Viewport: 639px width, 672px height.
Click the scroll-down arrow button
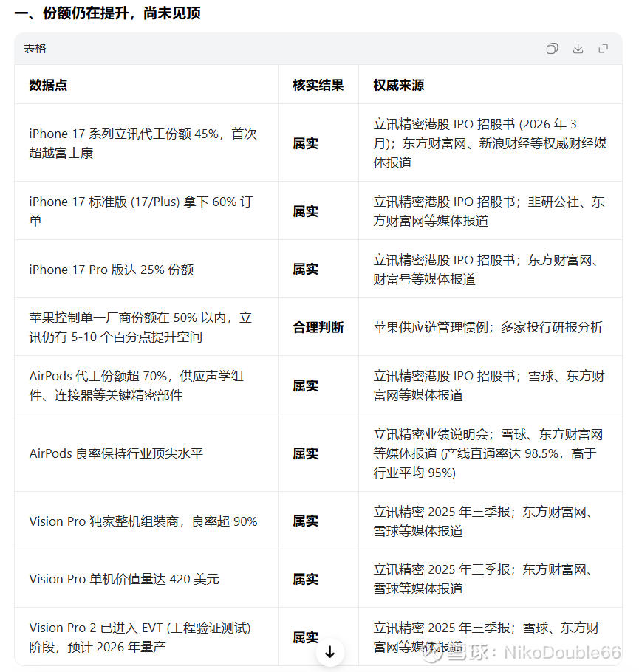[329, 652]
